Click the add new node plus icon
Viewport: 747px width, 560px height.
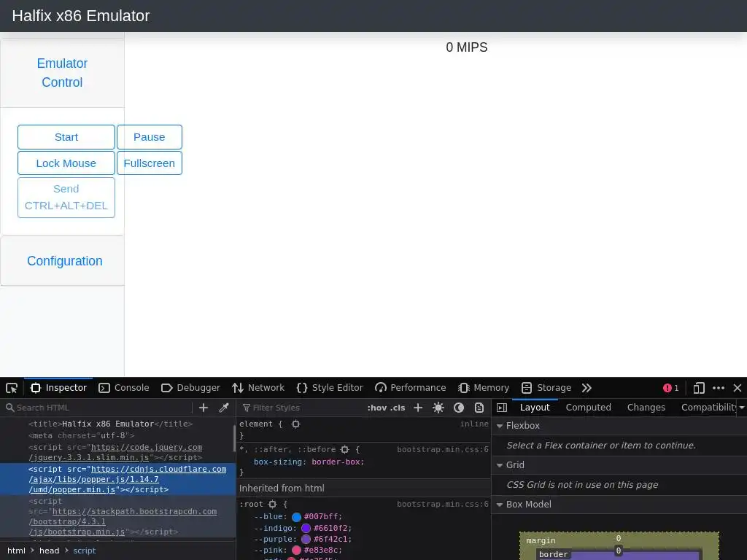pos(204,408)
